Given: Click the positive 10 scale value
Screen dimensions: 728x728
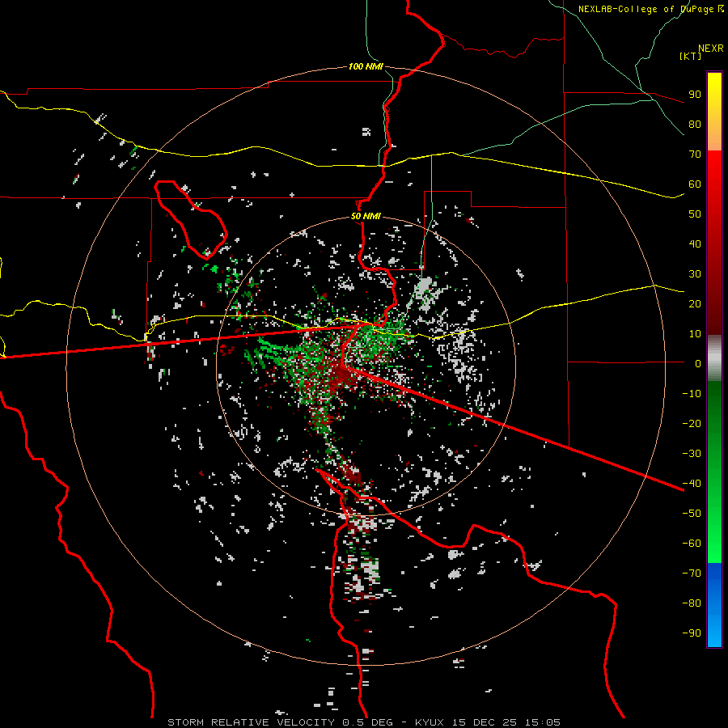Looking at the screenshot, I should click(x=695, y=334).
